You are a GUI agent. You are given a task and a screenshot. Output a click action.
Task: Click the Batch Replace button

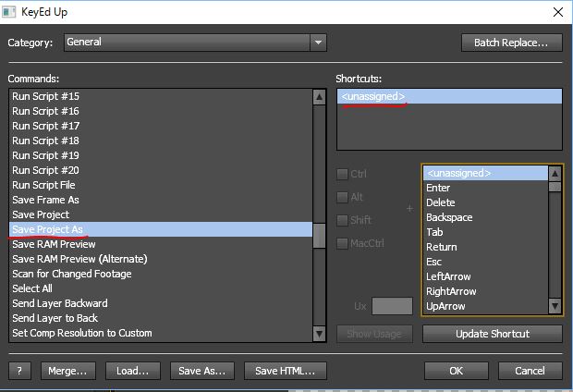tap(511, 43)
